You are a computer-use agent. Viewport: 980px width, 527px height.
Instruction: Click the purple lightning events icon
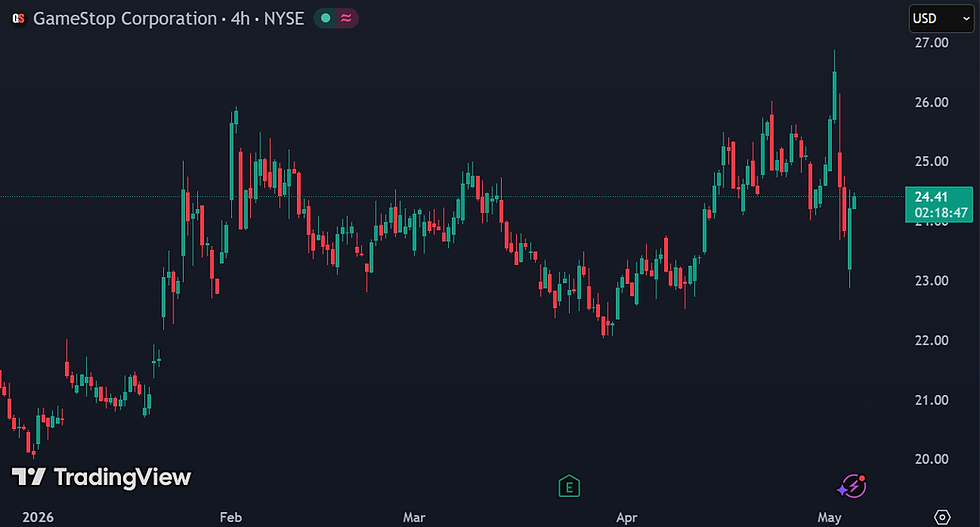(852, 486)
